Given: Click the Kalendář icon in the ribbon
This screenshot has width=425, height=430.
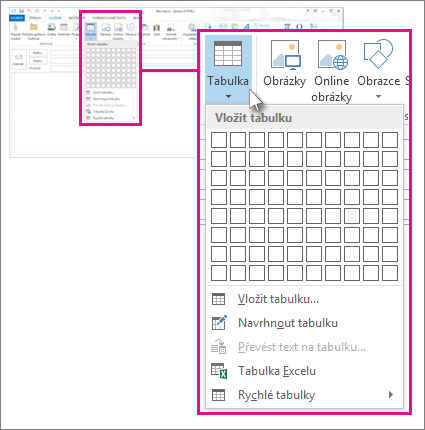Looking at the screenshot, I should [64, 27].
